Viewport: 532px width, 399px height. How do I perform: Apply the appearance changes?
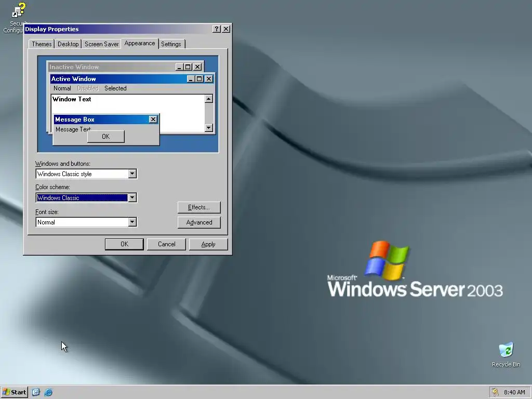(208, 244)
